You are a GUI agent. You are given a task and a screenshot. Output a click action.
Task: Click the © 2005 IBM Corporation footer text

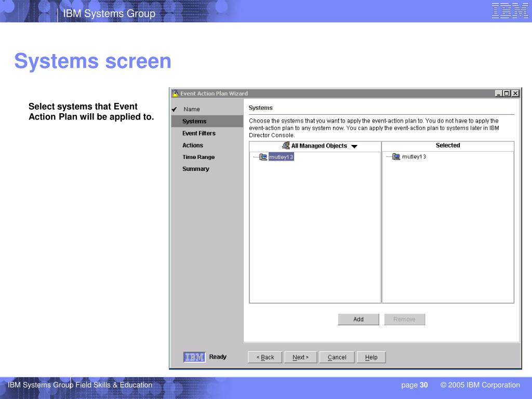480,385
